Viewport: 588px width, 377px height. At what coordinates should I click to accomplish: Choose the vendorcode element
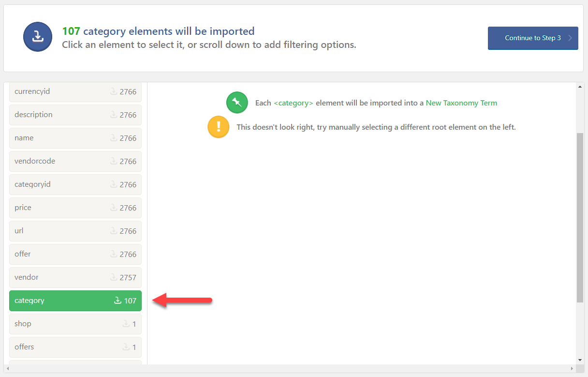tap(75, 161)
